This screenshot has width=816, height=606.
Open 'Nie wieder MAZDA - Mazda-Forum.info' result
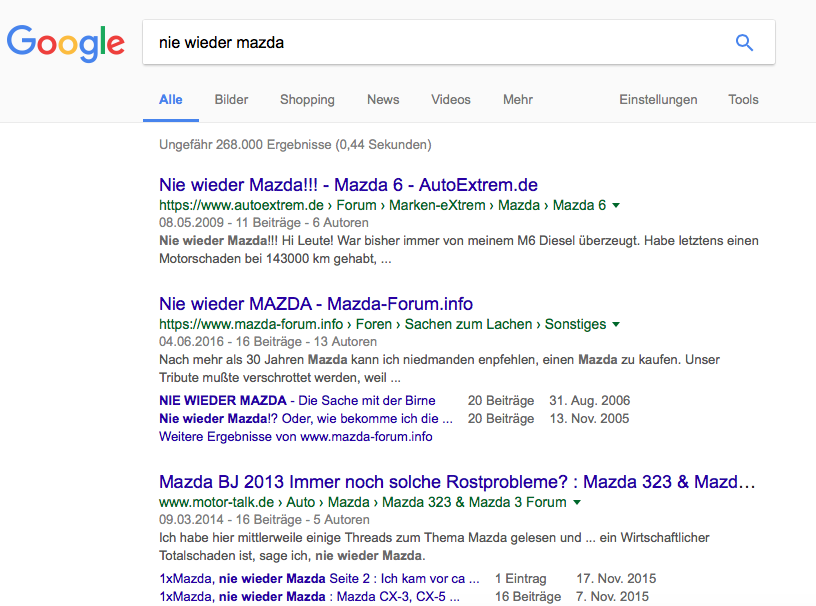(x=316, y=304)
